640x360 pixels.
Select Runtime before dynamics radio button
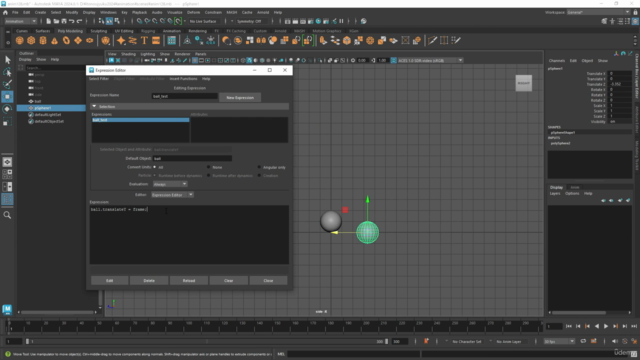[155, 176]
